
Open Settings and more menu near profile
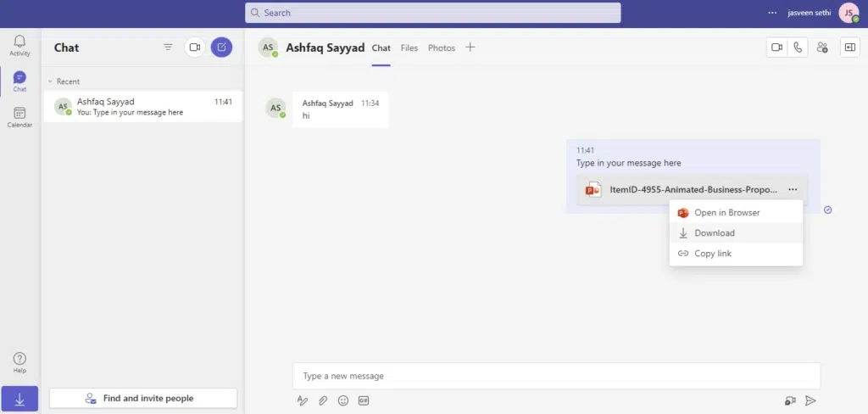point(772,13)
